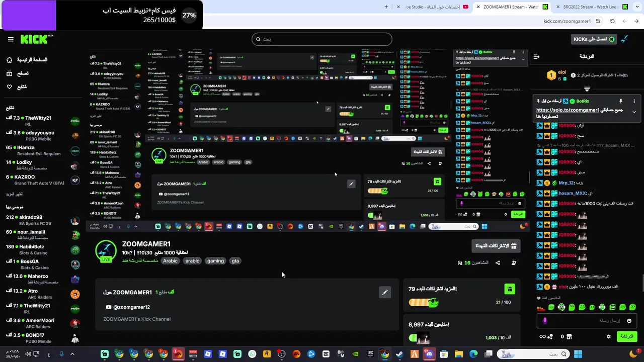Viewport: 644px width, 362px height.
Task: Collapse the chat panel arrow icon
Action: pyautogui.click(x=536, y=57)
